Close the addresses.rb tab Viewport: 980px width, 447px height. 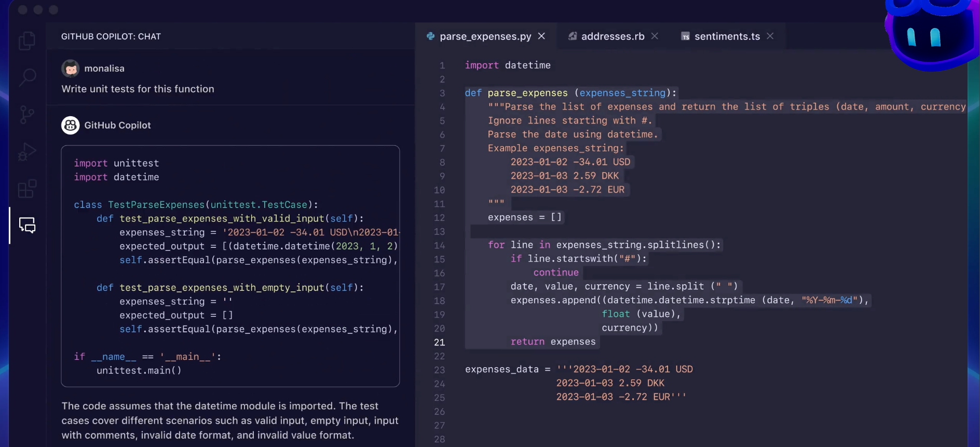pos(655,36)
